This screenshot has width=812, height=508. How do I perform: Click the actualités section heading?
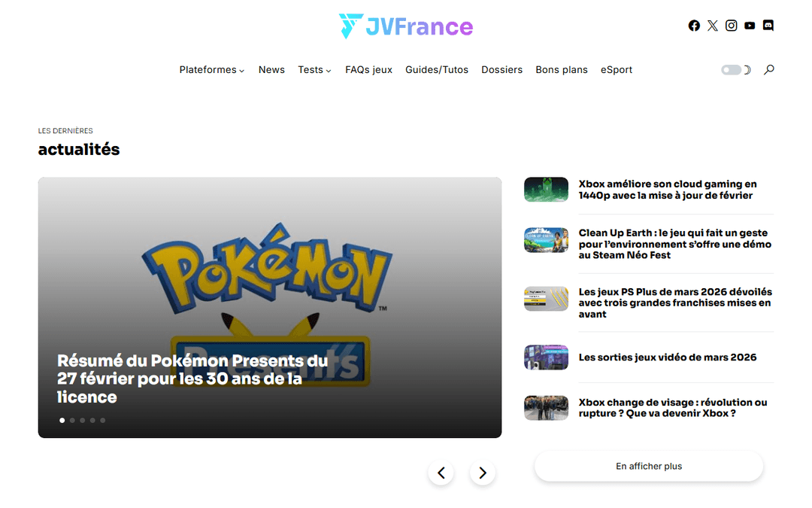(79, 149)
